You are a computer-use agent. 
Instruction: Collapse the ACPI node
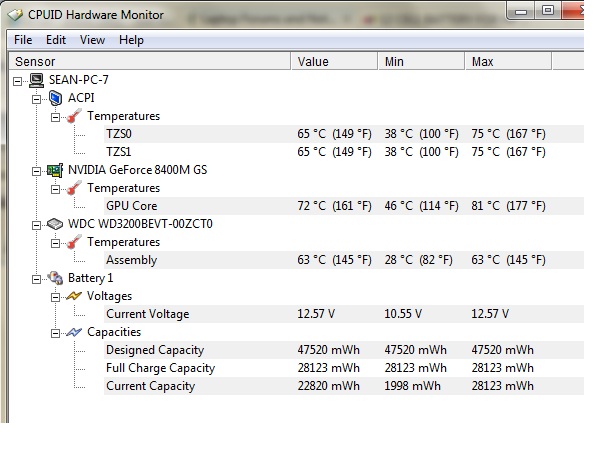point(36,99)
